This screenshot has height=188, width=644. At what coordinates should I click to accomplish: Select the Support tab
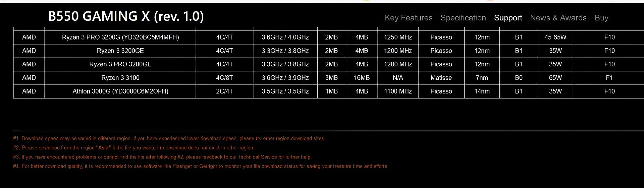508,18
